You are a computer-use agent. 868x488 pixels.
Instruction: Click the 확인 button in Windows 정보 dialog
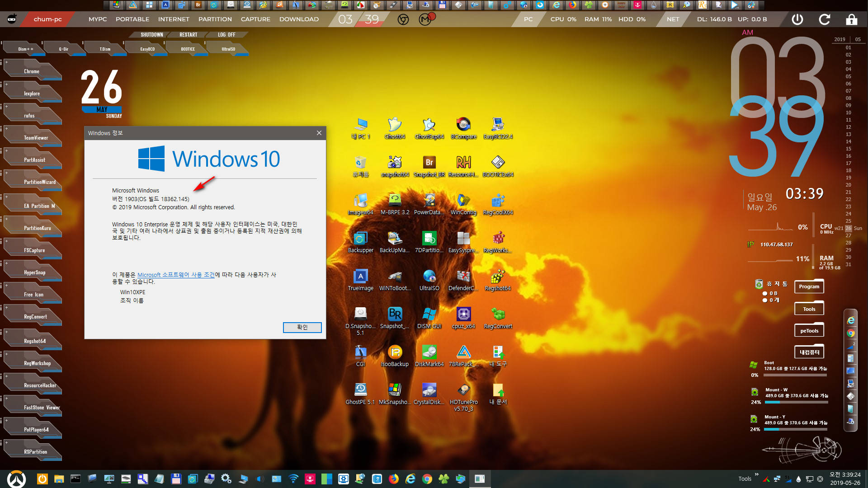click(302, 327)
